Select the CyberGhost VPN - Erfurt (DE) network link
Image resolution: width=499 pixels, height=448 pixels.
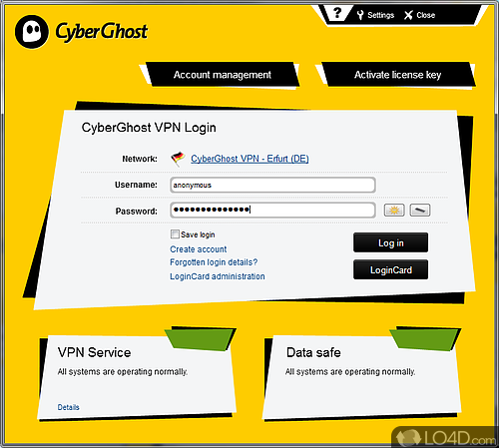[x=249, y=159]
